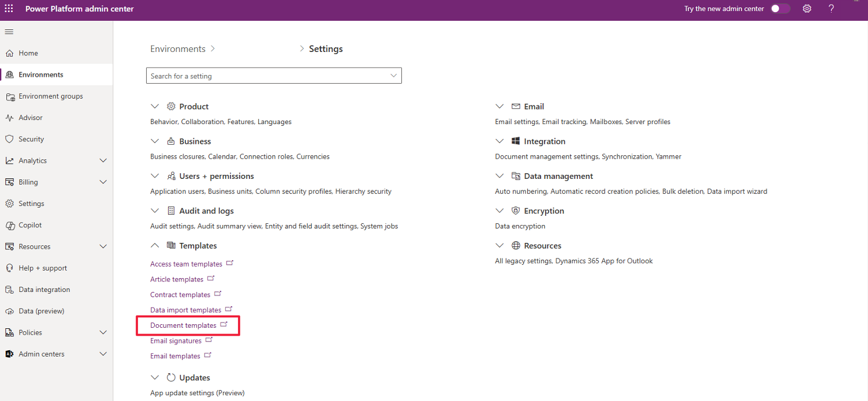Click into the Search for a setting field

274,76
